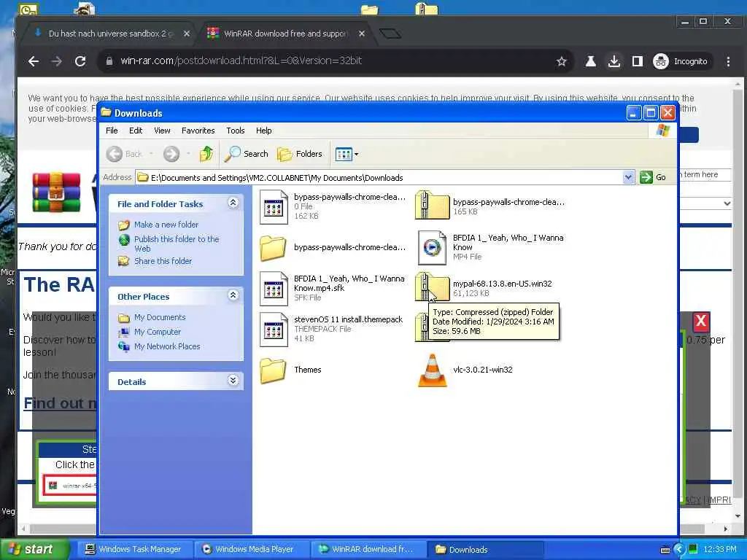The height and width of the screenshot is (560, 747).
Task: Click Chrome back arrow
Action: pyautogui.click(x=34, y=61)
